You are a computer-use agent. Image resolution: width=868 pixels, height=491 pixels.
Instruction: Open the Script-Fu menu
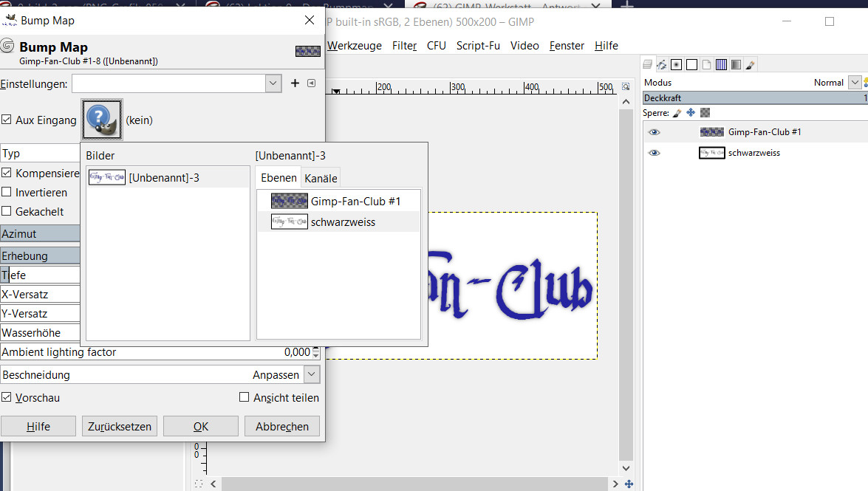point(478,45)
